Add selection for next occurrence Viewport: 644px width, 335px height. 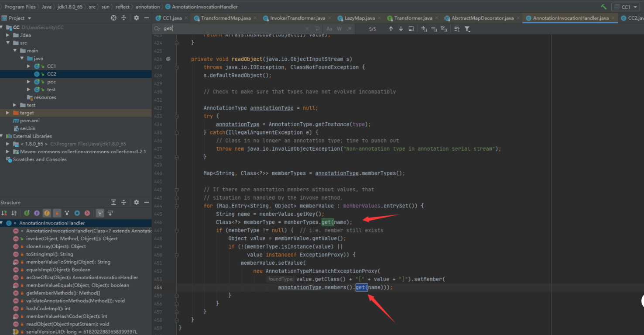[x=424, y=28]
